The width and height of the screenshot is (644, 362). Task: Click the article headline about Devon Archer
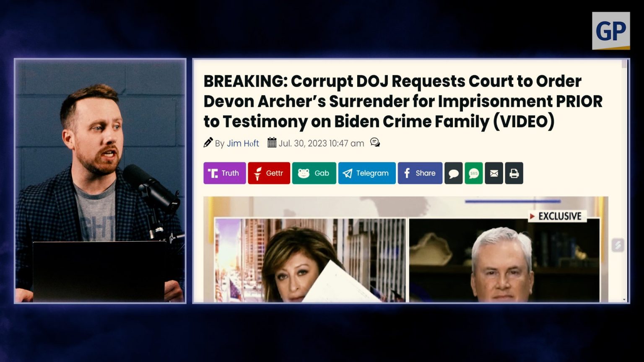(402, 101)
